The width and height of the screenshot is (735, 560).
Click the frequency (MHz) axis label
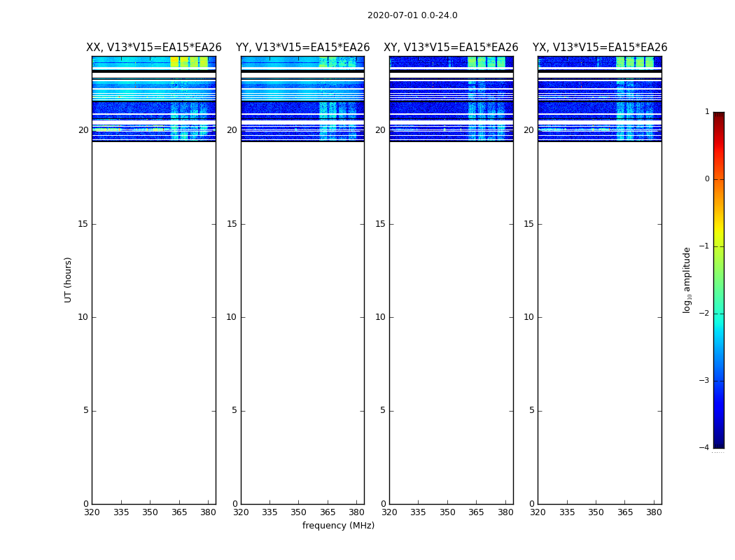tap(338, 526)
